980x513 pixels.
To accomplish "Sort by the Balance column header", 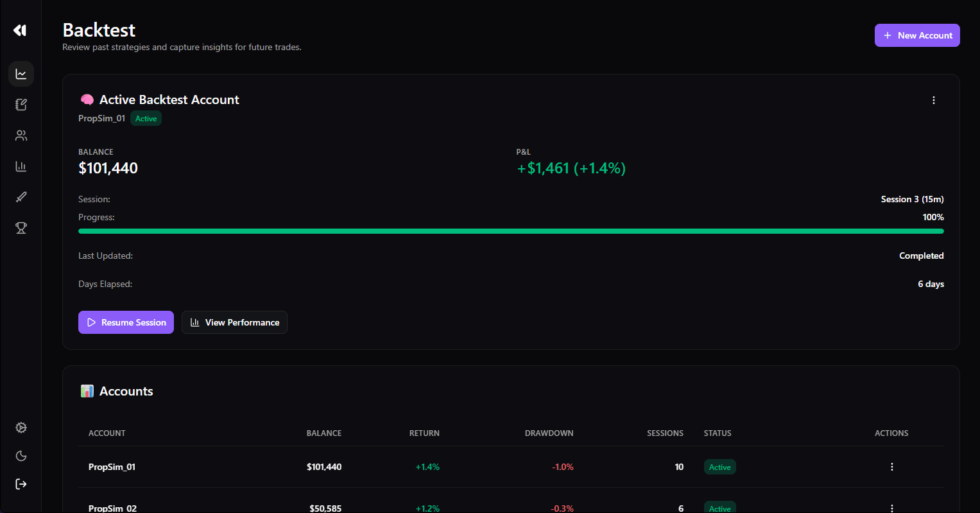I will pos(323,433).
